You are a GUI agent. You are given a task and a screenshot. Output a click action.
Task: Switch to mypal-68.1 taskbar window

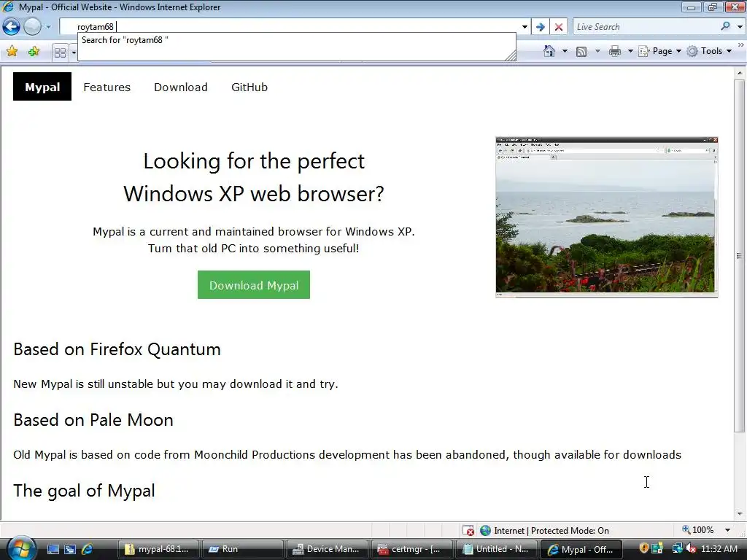158,549
